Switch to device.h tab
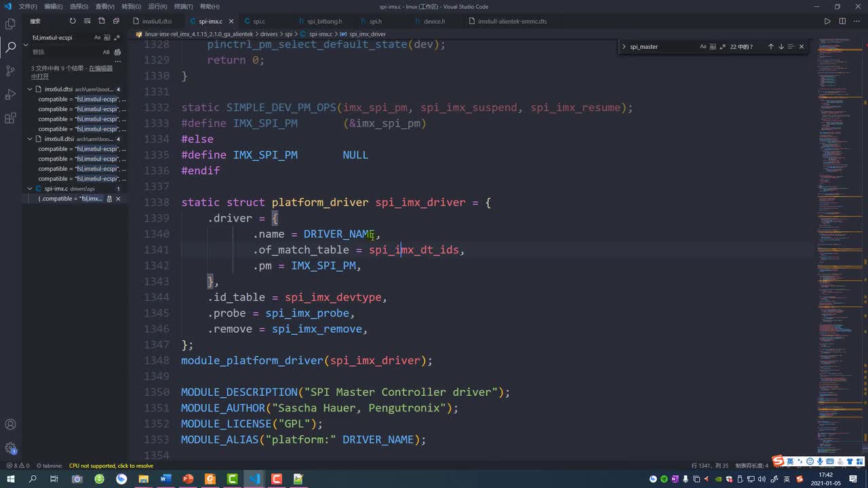 [x=433, y=22]
